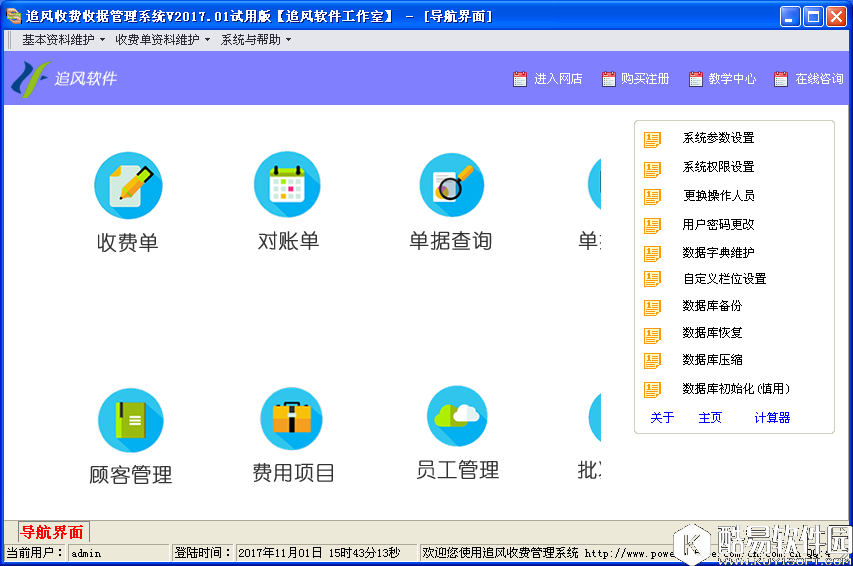853x566 pixels.
Task: Open the 关于 link
Action: tap(662, 417)
